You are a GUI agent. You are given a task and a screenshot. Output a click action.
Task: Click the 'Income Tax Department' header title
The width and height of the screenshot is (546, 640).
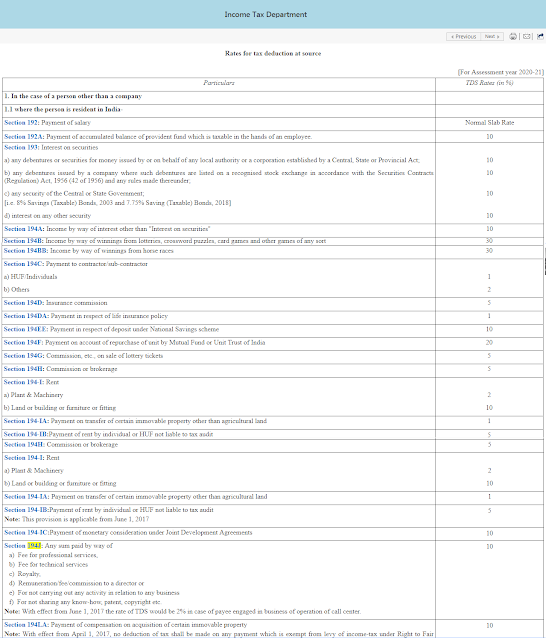click(x=266, y=14)
